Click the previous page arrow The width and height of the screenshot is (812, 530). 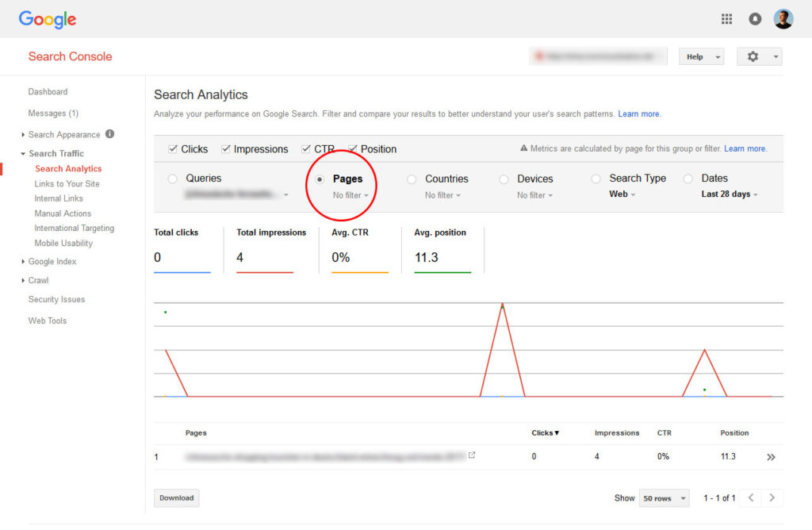click(x=750, y=497)
